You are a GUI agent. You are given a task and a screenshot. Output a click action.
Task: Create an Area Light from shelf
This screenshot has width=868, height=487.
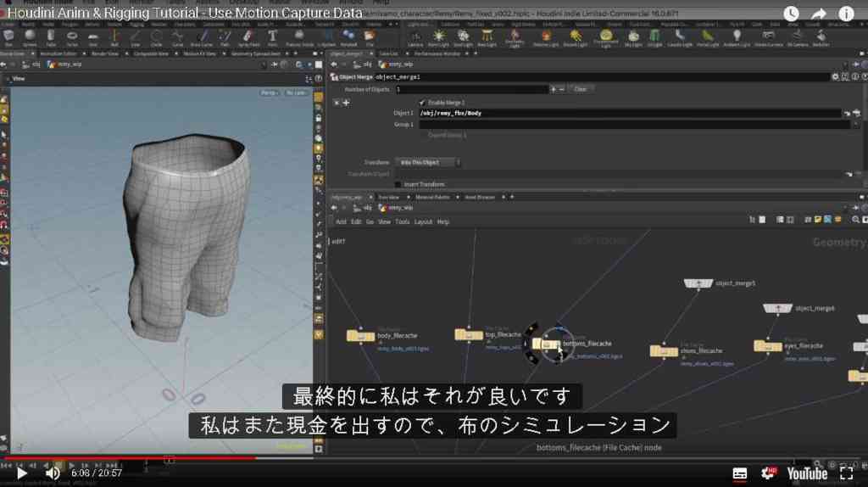point(487,37)
